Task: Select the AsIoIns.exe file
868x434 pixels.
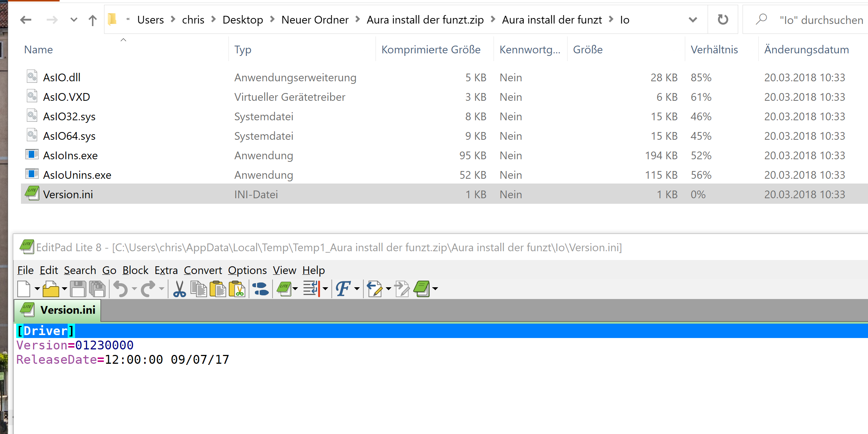Action: pos(70,156)
